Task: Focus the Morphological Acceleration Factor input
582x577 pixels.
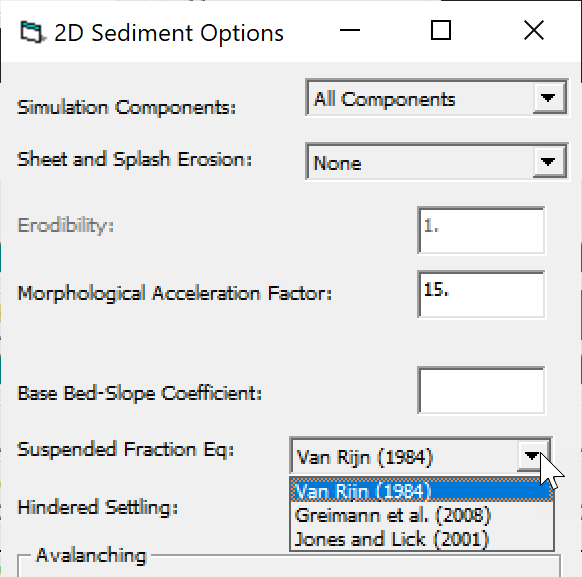Action: point(481,294)
